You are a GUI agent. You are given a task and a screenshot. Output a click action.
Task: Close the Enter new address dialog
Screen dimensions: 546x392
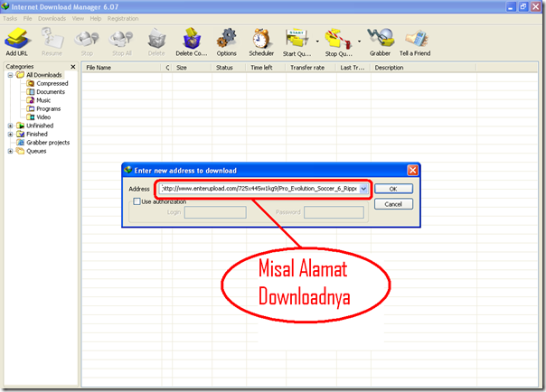pyautogui.click(x=412, y=170)
